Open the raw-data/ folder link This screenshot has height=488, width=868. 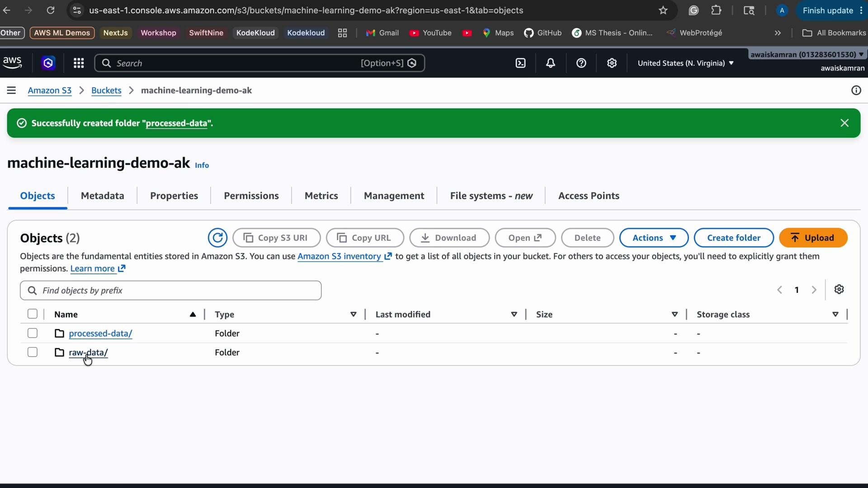point(88,352)
